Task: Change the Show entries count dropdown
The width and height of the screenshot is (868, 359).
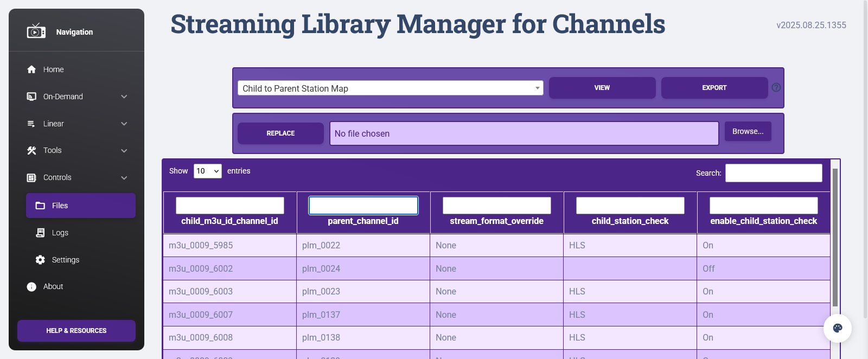Action: 208,171
